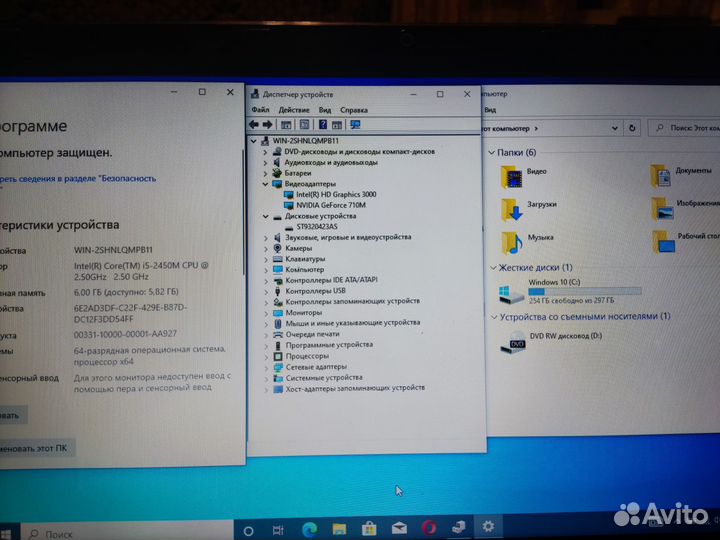Open the Документы folder in Explorer

pyautogui.click(x=681, y=176)
